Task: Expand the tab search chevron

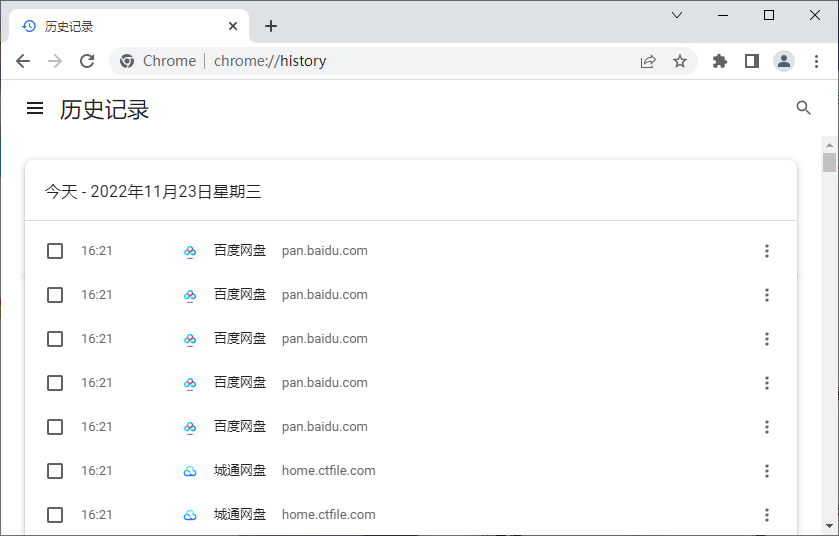Action: [x=677, y=15]
